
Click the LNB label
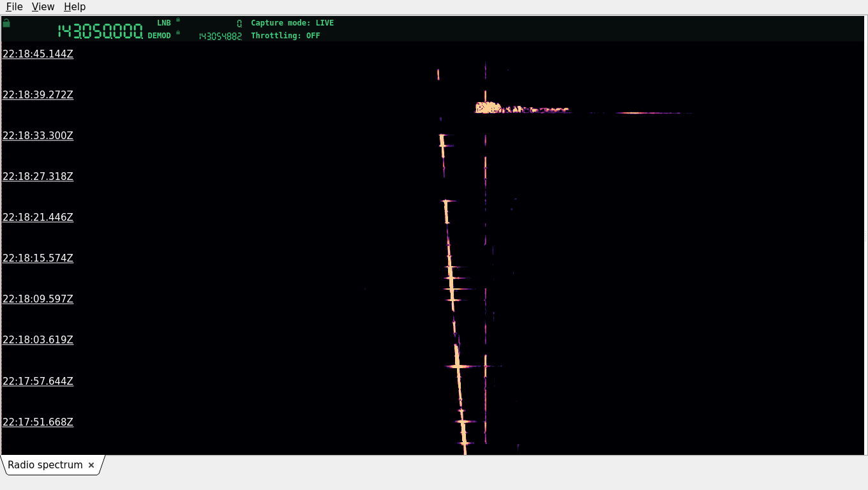click(164, 23)
